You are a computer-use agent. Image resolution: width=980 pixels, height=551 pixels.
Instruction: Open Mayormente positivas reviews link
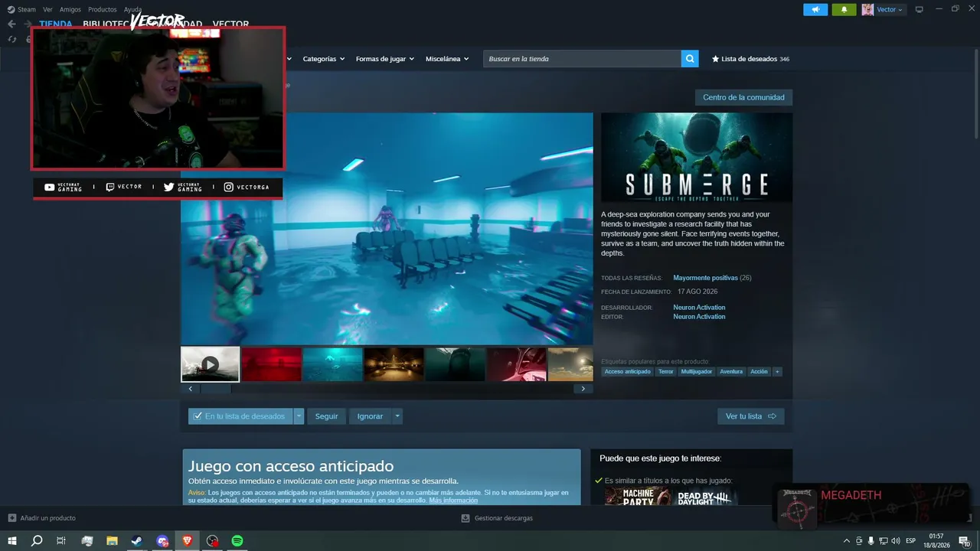coord(705,278)
